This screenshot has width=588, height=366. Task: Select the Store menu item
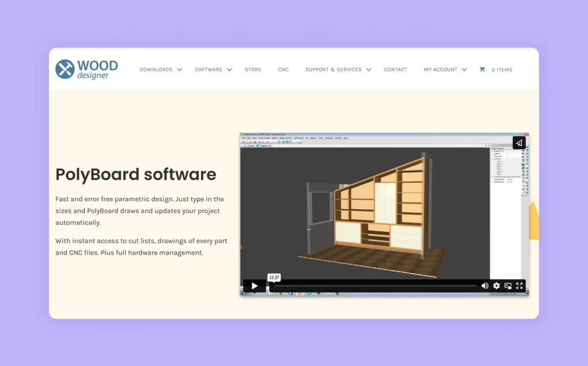(253, 70)
